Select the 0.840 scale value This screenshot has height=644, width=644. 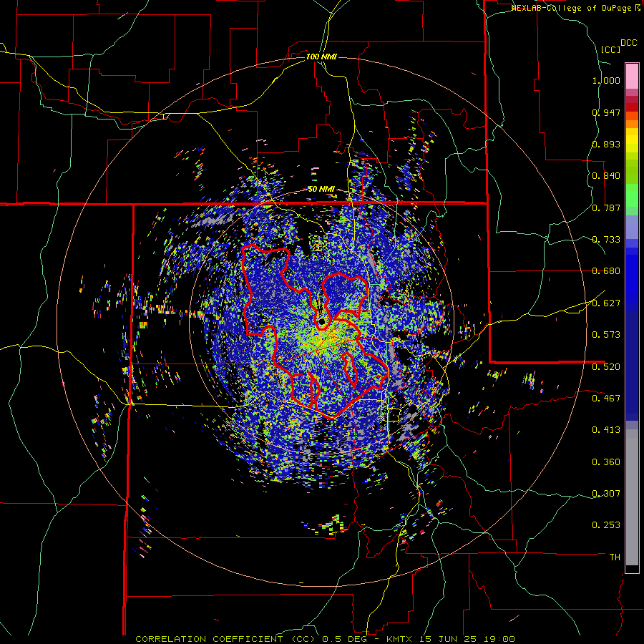[x=606, y=176]
